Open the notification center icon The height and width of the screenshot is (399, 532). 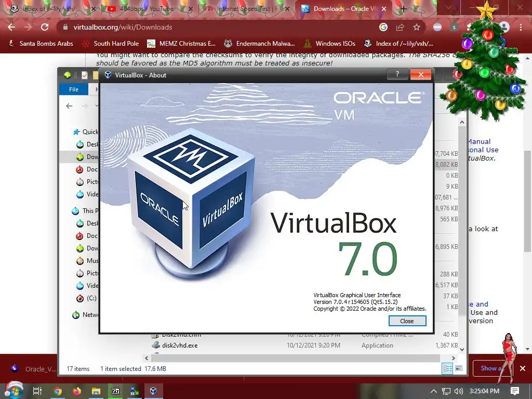pyautogui.click(x=515, y=391)
